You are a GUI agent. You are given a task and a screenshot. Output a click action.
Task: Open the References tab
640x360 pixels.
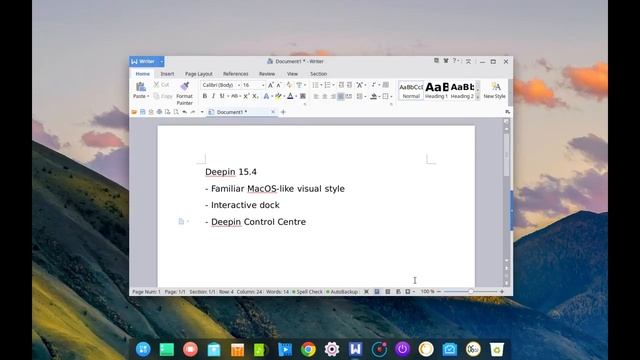tap(236, 74)
